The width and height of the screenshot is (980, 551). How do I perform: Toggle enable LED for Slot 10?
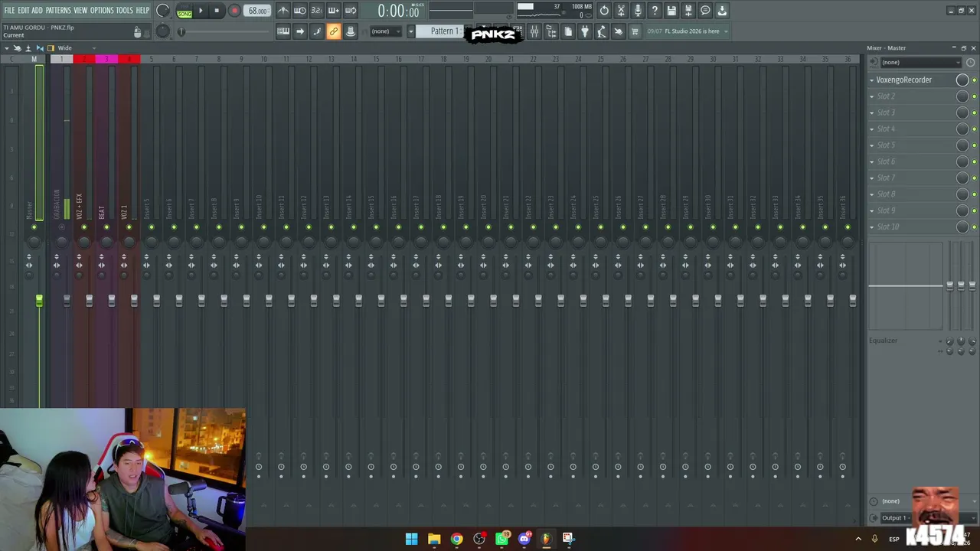coord(974,227)
